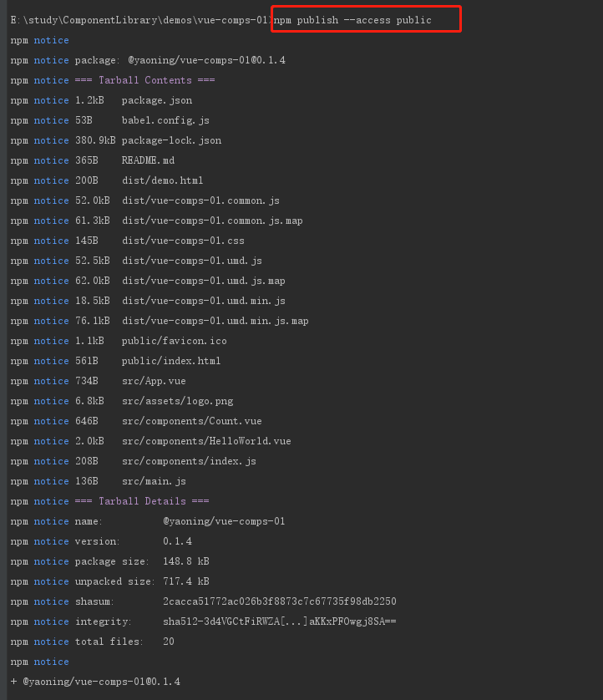Click the total files value '20'
603x700 pixels.
[168, 642]
